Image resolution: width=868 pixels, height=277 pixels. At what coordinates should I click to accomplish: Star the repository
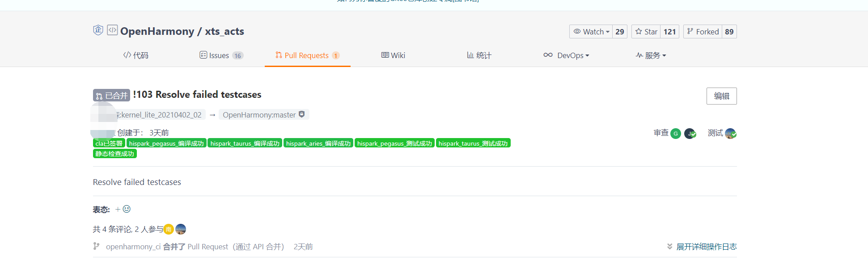pos(646,32)
